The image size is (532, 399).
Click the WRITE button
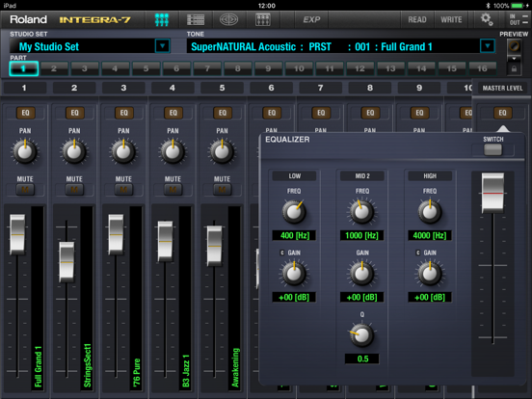(451, 19)
